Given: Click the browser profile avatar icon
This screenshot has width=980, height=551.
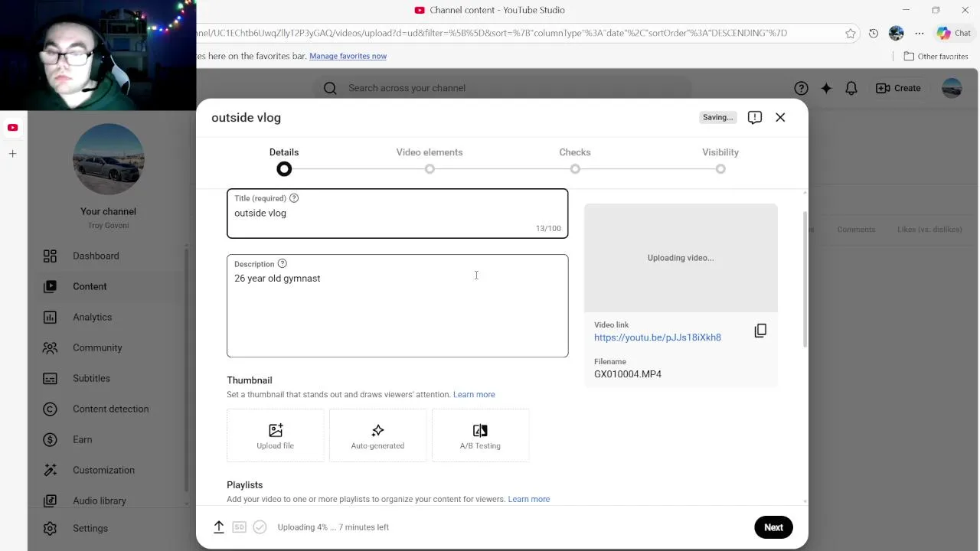Looking at the screenshot, I should 897,33.
